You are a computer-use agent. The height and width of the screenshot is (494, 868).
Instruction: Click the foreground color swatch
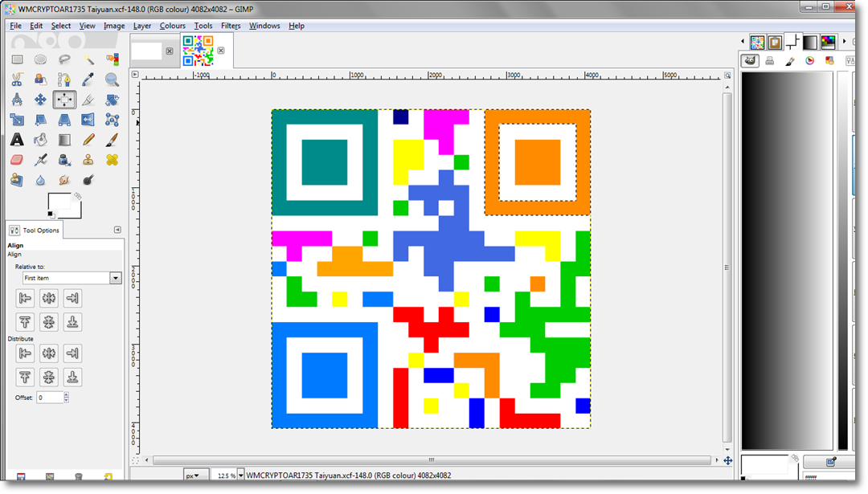(x=58, y=202)
